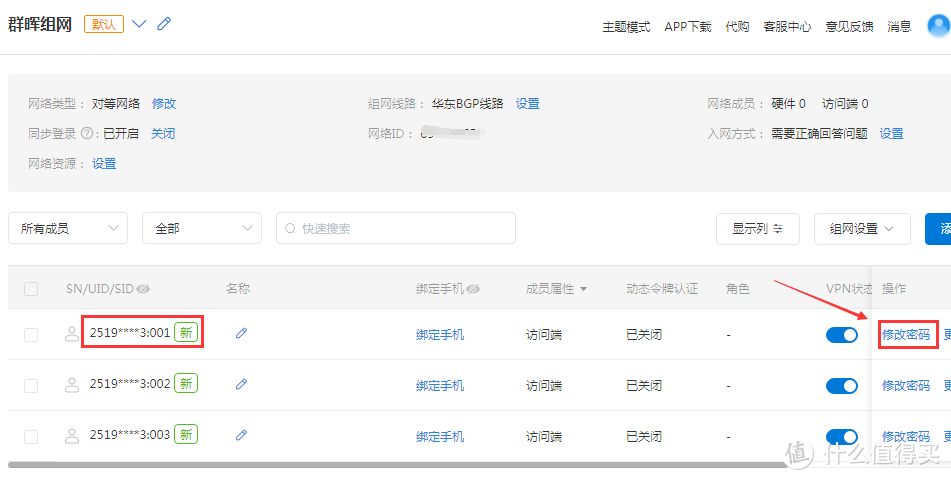Image resolution: width=951 pixels, height=480 pixels.
Task: Click 设置 link for 网络资源
Action: click(104, 164)
